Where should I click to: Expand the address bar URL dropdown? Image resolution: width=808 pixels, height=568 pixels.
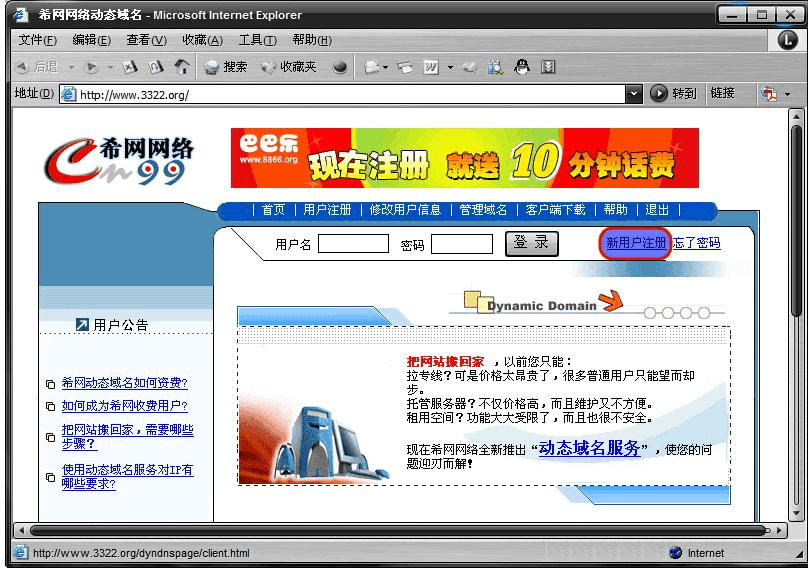coord(633,94)
